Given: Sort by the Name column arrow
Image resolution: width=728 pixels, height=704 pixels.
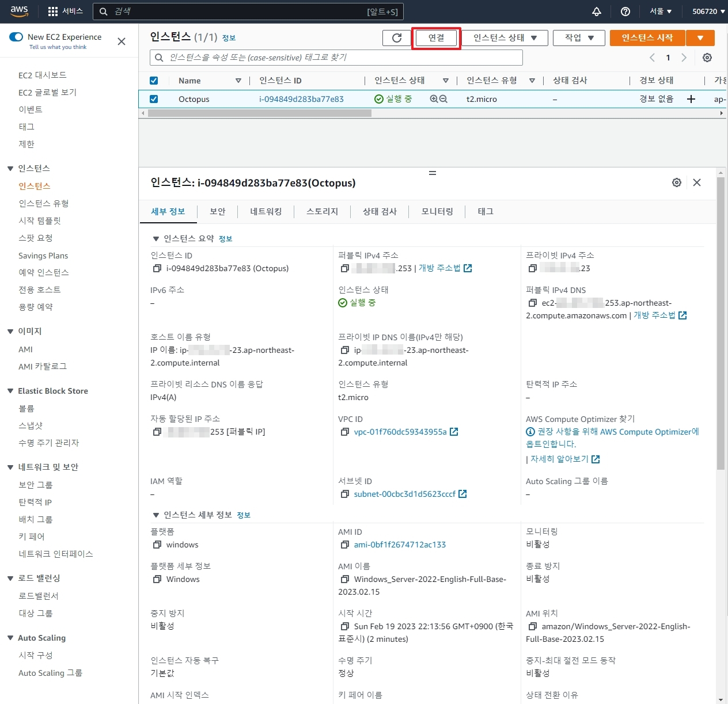Looking at the screenshot, I should click(x=238, y=81).
